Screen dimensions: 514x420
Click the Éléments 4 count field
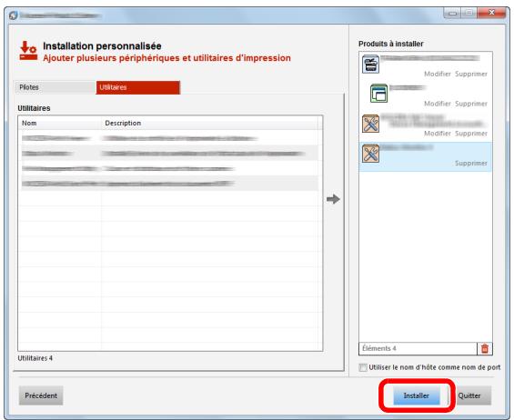(x=418, y=348)
